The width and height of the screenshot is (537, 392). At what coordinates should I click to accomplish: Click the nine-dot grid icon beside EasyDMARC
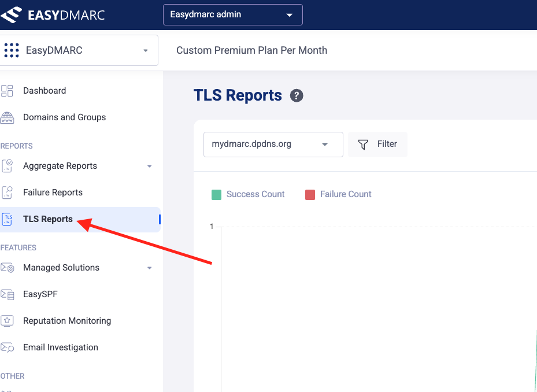pyautogui.click(x=12, y=50)
